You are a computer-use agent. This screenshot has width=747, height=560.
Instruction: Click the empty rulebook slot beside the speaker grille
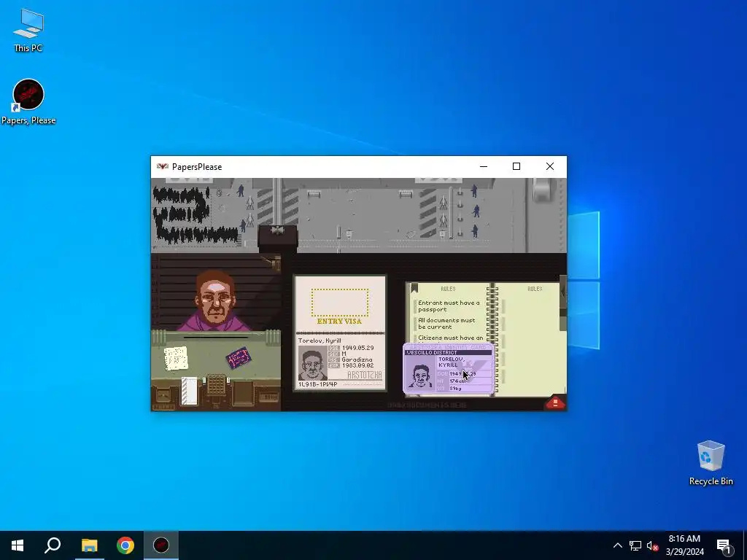(242, 393)
